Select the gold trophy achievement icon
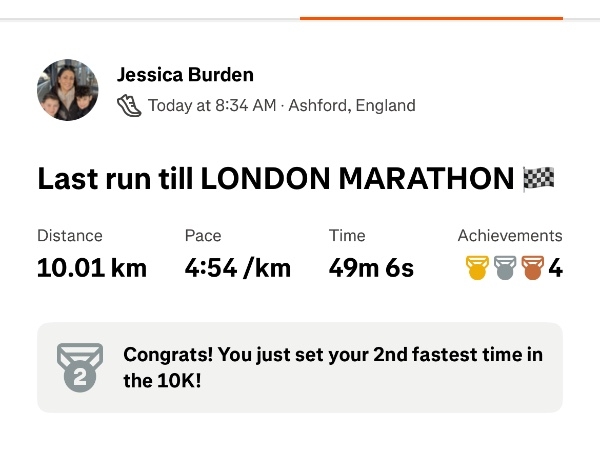 coord(477,268)
